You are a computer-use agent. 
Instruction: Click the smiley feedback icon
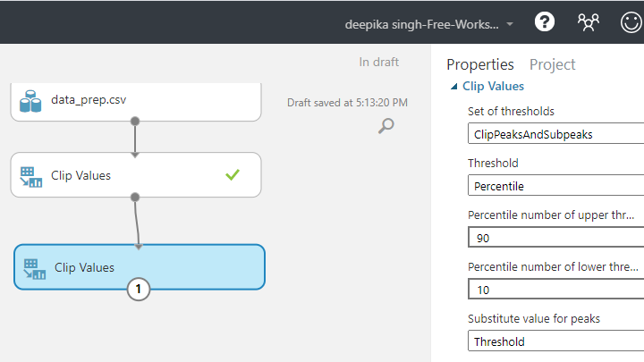pyautogui.click(x=631, y=22)
